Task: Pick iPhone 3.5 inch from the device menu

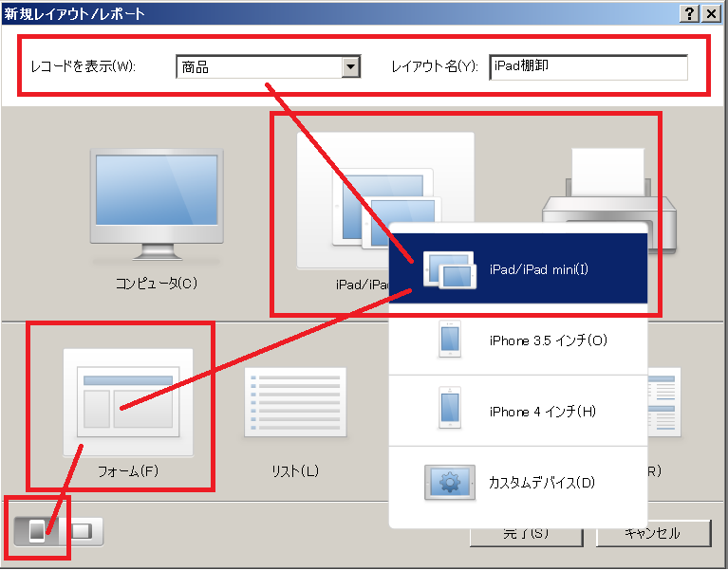Action: pos(518,340)
